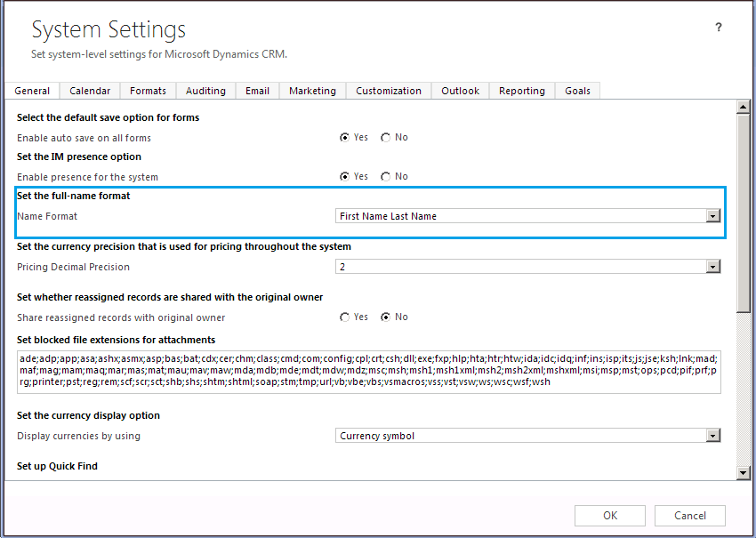The width and height of the screenshot is (756, 538).
Task: Open the Customization tab
Action: [x=389, y=90]
